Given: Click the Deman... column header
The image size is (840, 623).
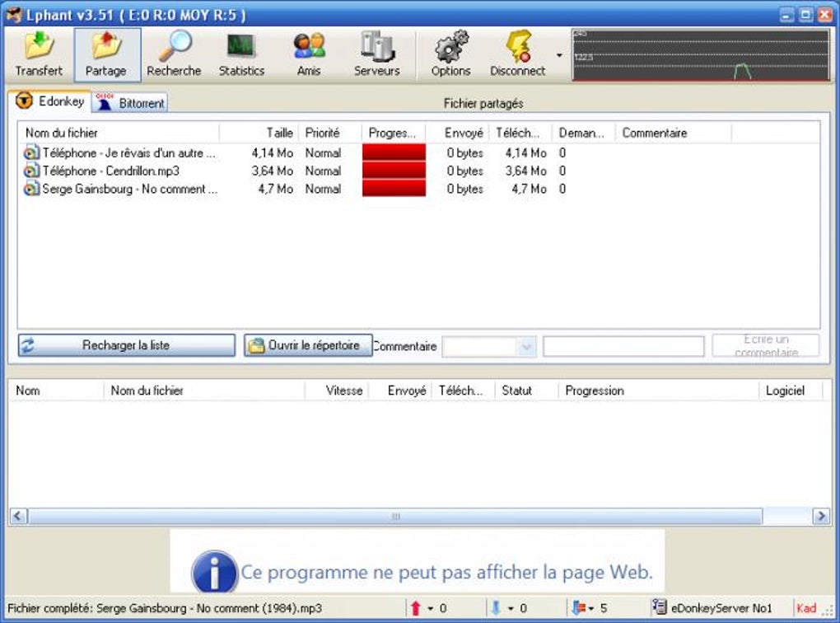Looking at the screenshot, I should click(x=584, y=133).
